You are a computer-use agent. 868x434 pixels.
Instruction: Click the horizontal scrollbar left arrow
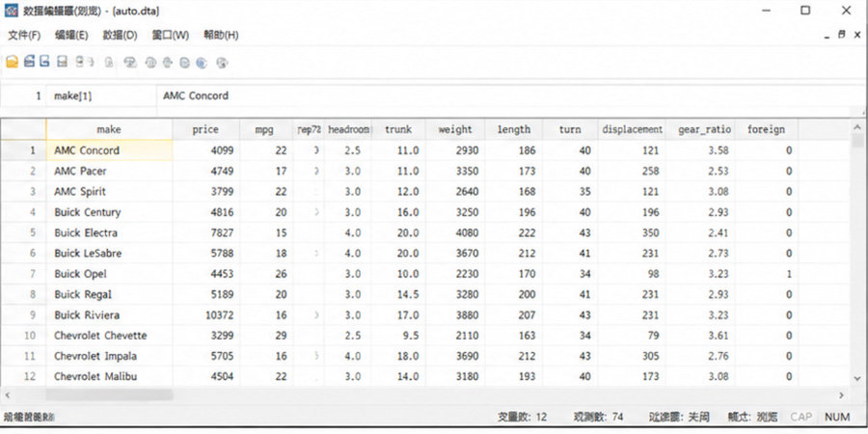[x=7, y=395]
